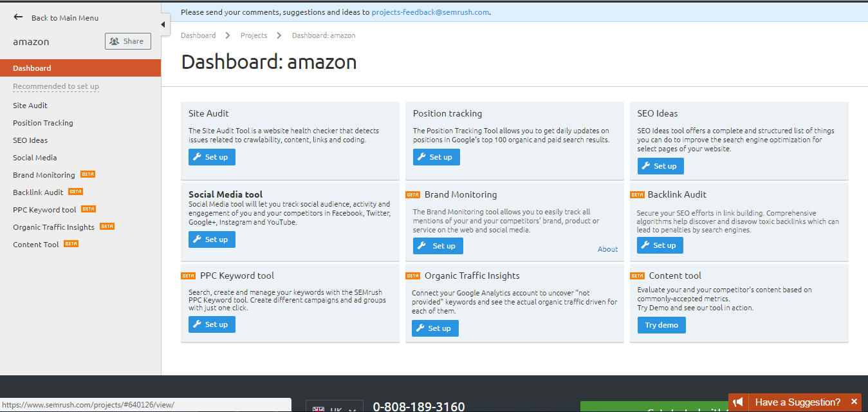Image resolution: width=868 pixels, height=412 pixels.
Task: Click the PPC Keyword tool card title
Action: (x=237, y=276)
